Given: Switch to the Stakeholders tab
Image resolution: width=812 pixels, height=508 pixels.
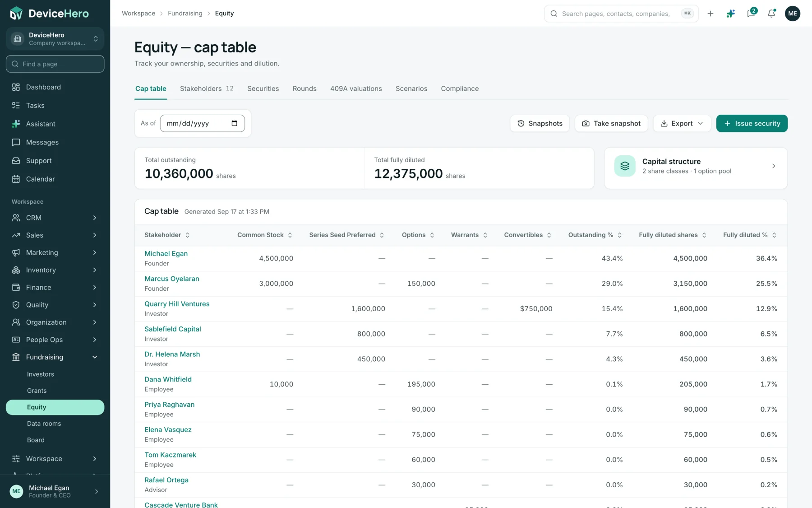Looking at the screenshot, I should (207, 89).
